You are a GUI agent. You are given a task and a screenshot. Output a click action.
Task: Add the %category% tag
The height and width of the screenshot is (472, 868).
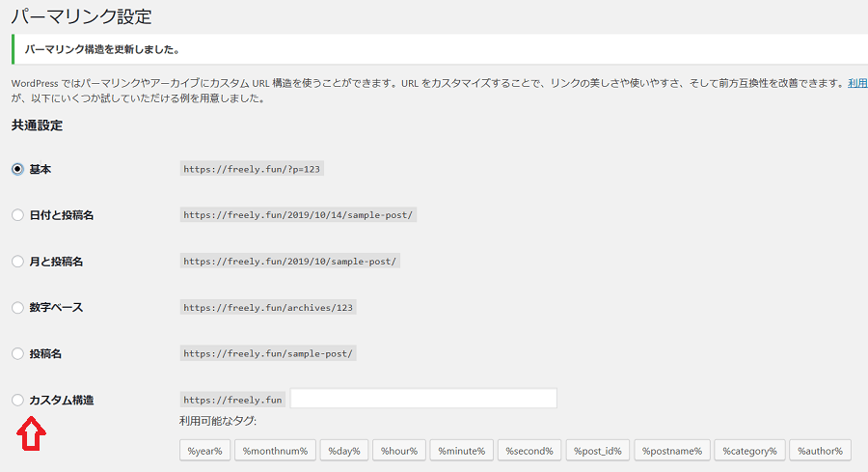click(749, 451)
